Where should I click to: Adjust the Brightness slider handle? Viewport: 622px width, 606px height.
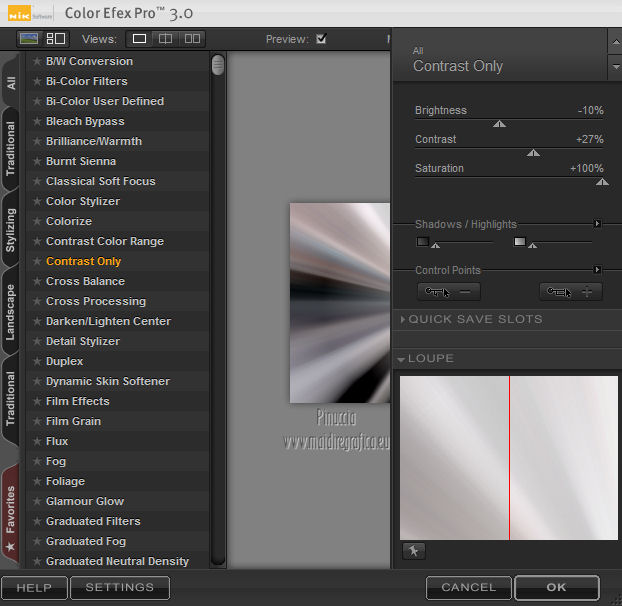[499, 124]
